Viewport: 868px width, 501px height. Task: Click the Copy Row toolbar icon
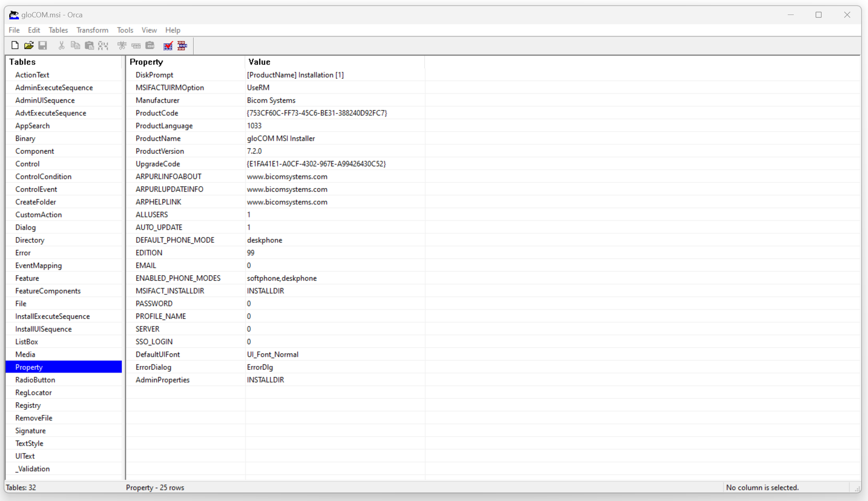(136, 45)
